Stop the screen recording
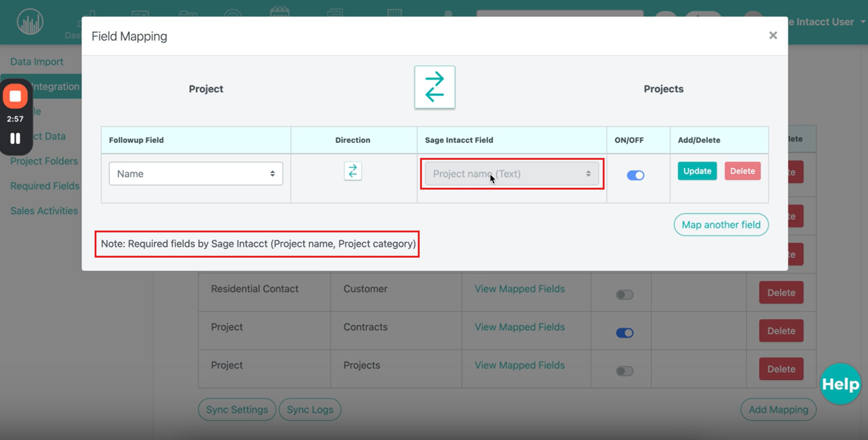This screenshot has height=440, width=868. (x=16, y=96)
